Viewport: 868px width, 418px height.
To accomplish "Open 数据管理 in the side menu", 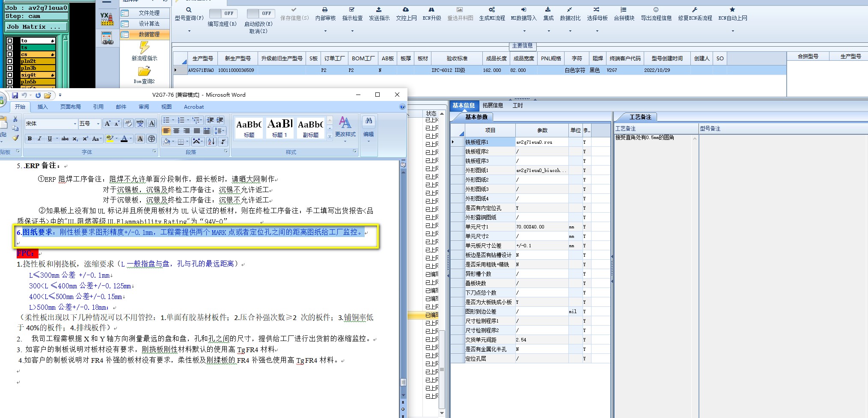I will coord(145,35).
